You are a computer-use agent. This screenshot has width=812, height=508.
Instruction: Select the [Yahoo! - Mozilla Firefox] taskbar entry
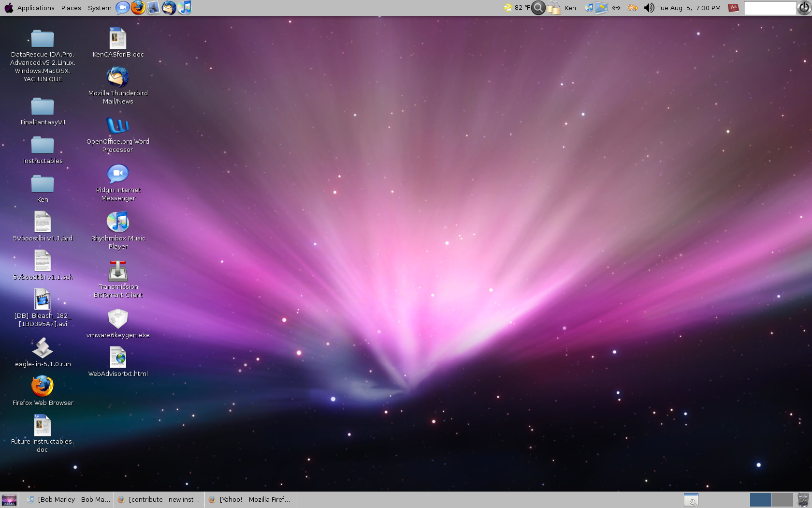tap(250, 499)
